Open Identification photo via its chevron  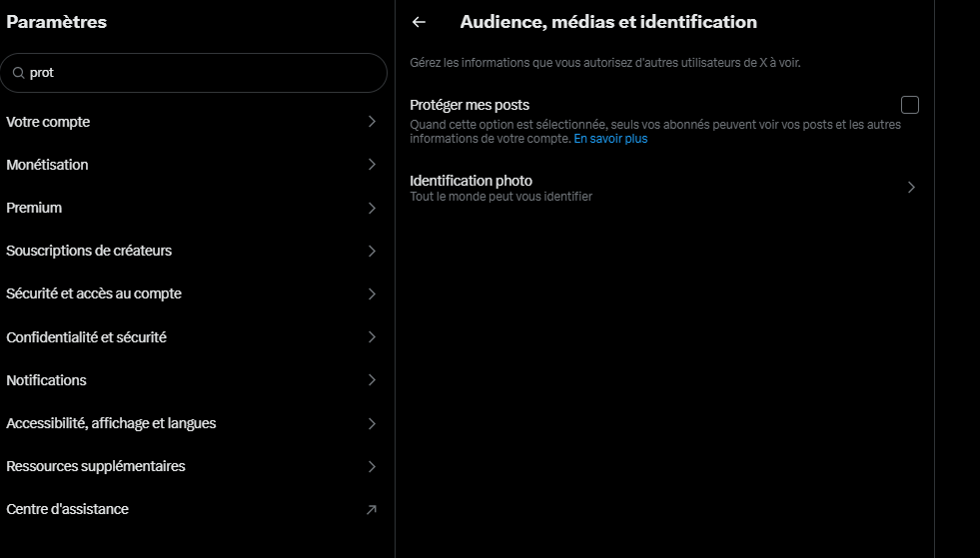pos(911,188)
